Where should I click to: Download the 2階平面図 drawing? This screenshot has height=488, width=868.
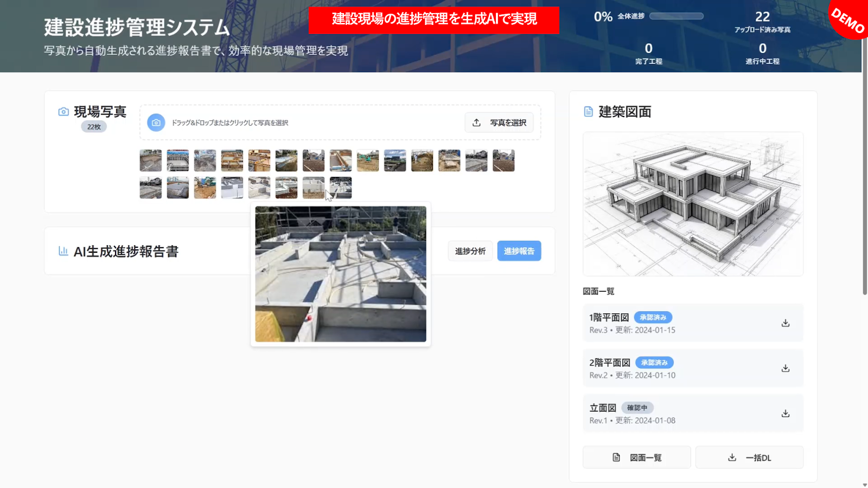785,368
